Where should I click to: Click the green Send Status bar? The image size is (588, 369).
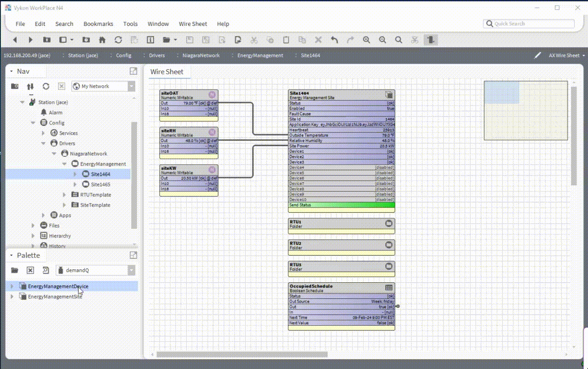pos(341,205)
